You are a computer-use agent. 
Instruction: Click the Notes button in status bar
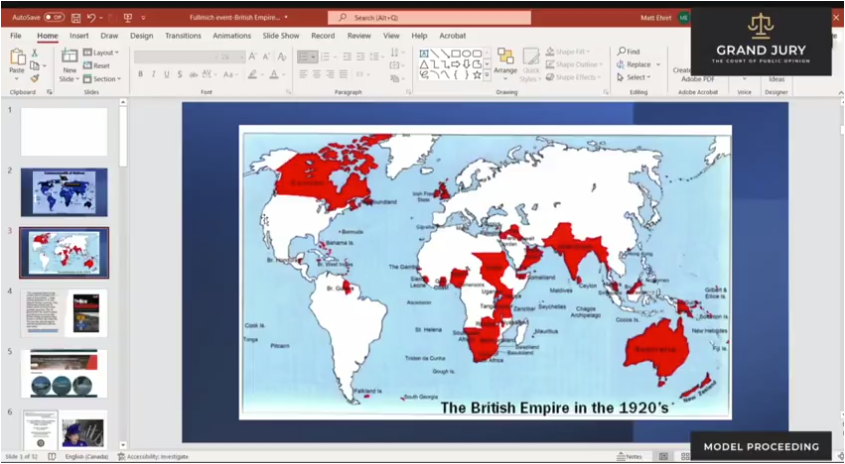pyautogui.click(x=629, y=456)
